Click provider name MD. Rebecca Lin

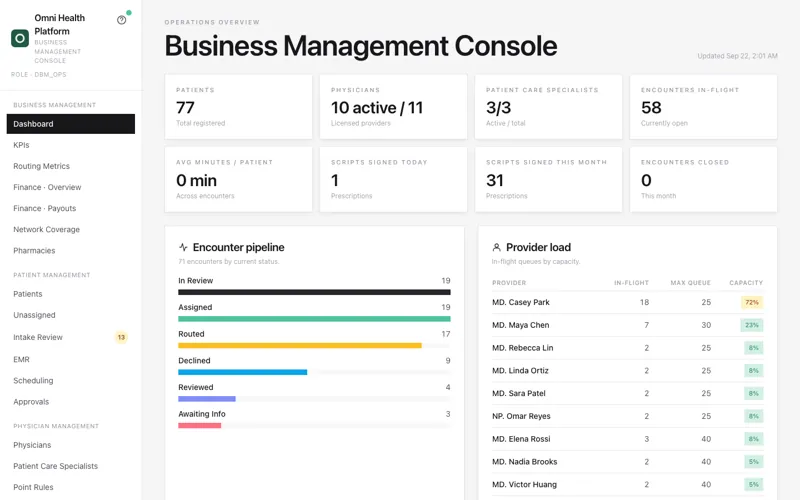pyautogui.click(x=522, y=348)
